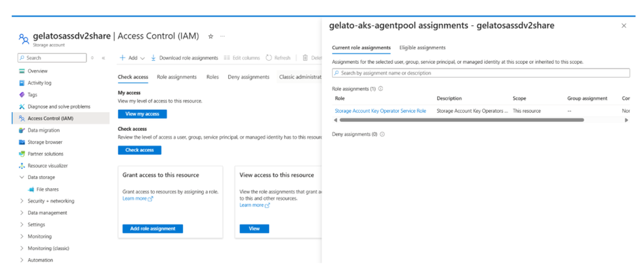The image size is (644, 271).
Task: Open Learn more link in Grant access card
Action: click(x=137, y=199)
